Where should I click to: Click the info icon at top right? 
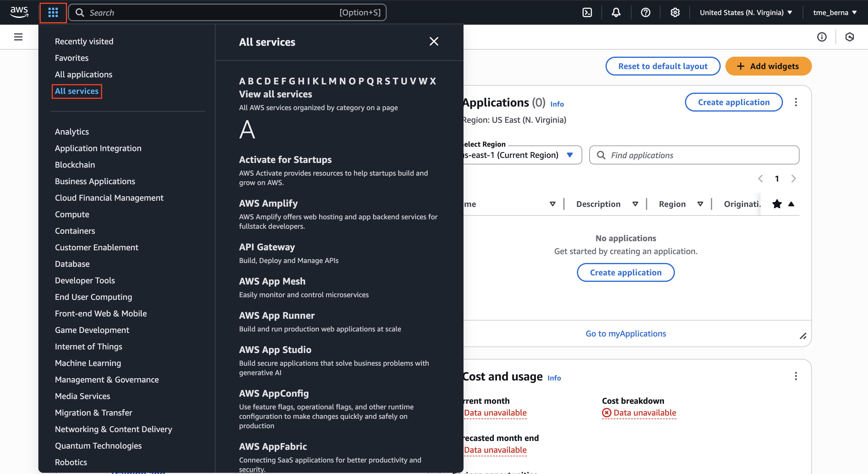822,37
